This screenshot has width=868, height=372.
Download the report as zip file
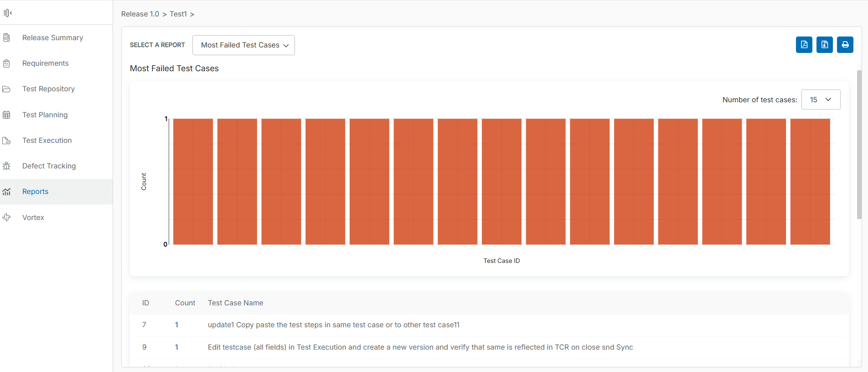click(x=824, y=45)
